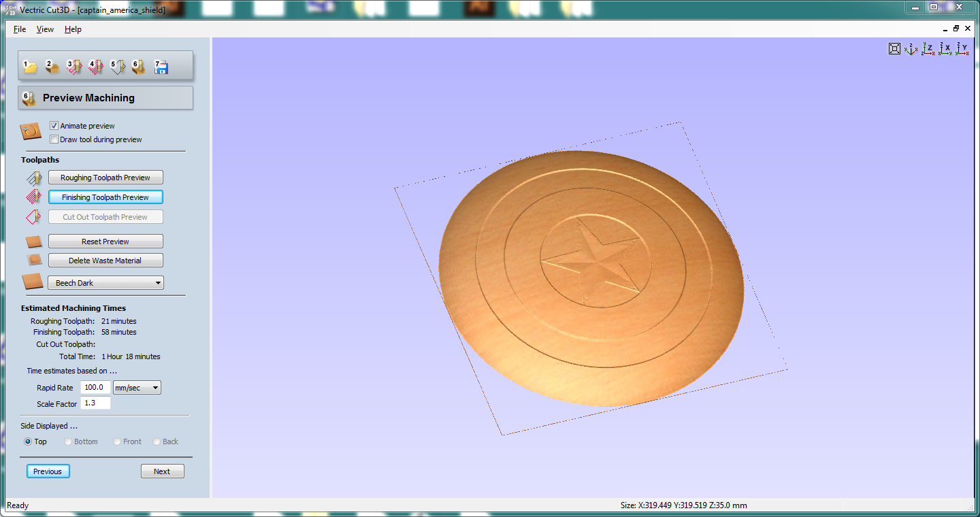Open step 5 cut out toolpath icon

click(118, 67)
